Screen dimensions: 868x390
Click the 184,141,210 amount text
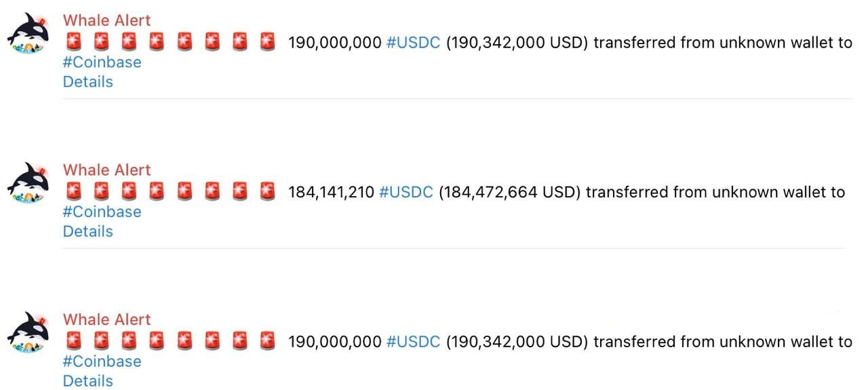click(x=331, y=192)
